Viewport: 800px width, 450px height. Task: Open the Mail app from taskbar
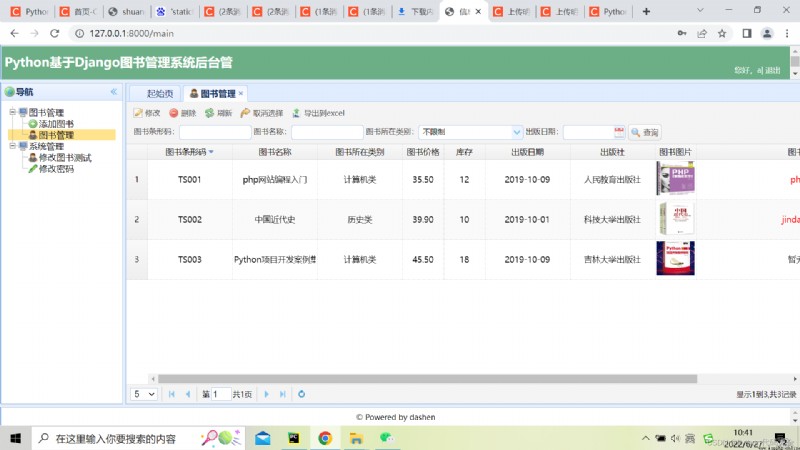click(x=263, y=438)
